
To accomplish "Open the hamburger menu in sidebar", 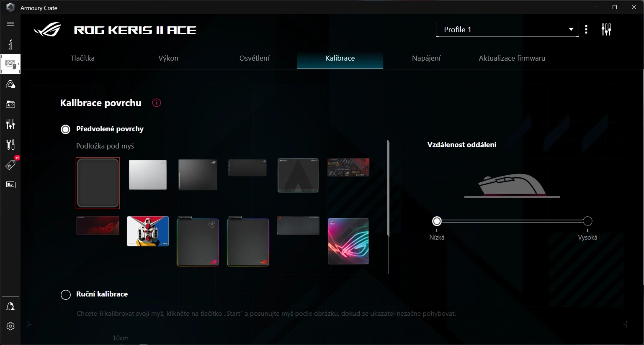I will [10, 24].
